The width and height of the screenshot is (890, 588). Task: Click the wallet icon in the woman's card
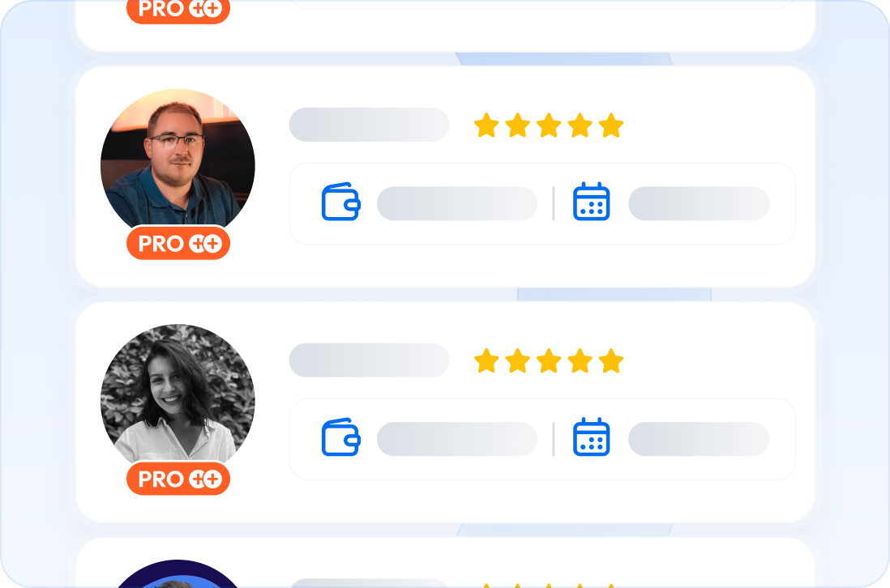pyautogui.click(x=341, y=437)
